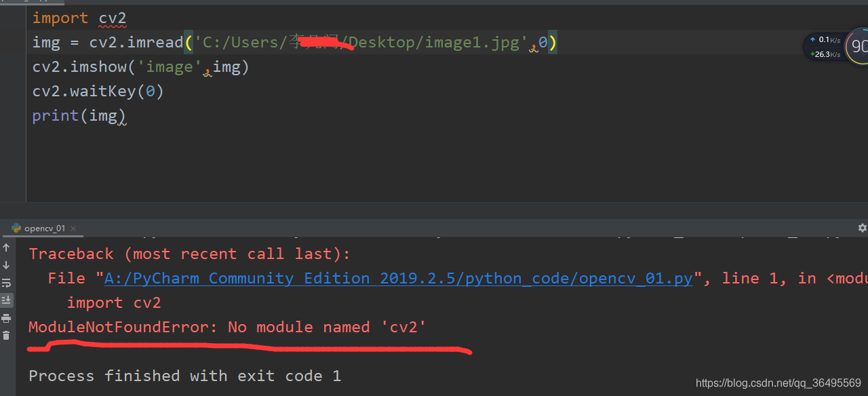Enable the scroll-to-end console toggle

click(7, 299)
